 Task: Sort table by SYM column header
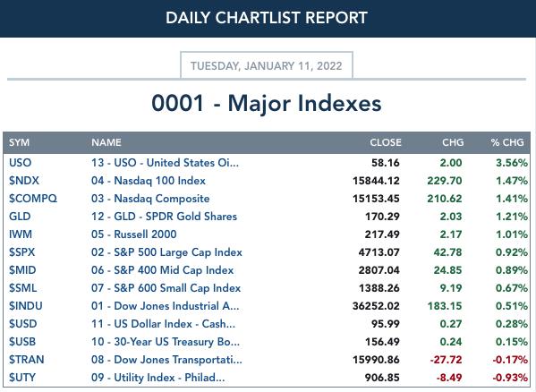click(x=19, y=142)
